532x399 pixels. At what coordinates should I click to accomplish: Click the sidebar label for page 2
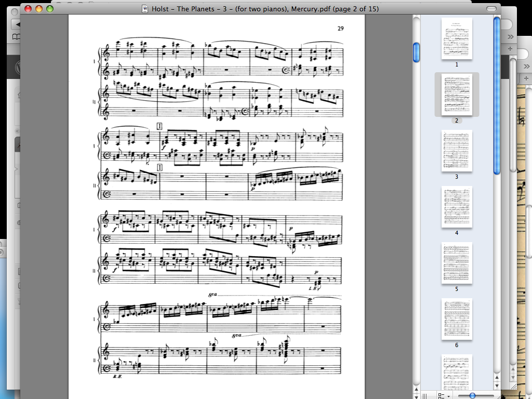coord(457,121)
